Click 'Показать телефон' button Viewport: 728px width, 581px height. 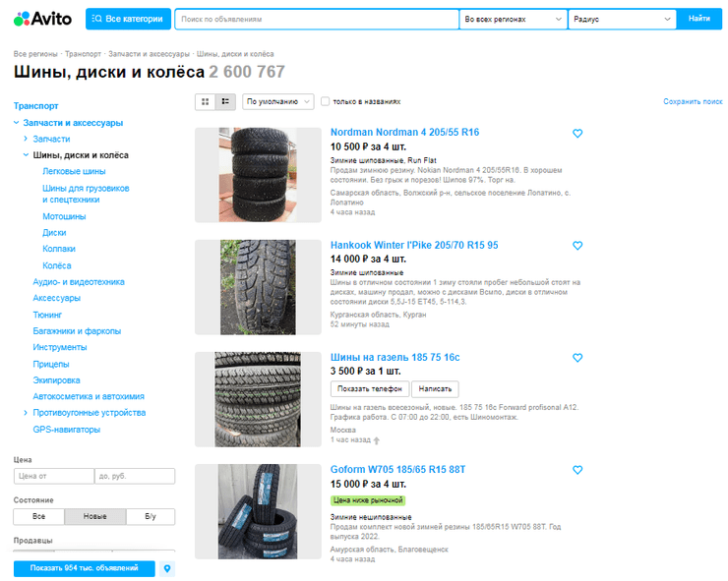tap(370, 389)
